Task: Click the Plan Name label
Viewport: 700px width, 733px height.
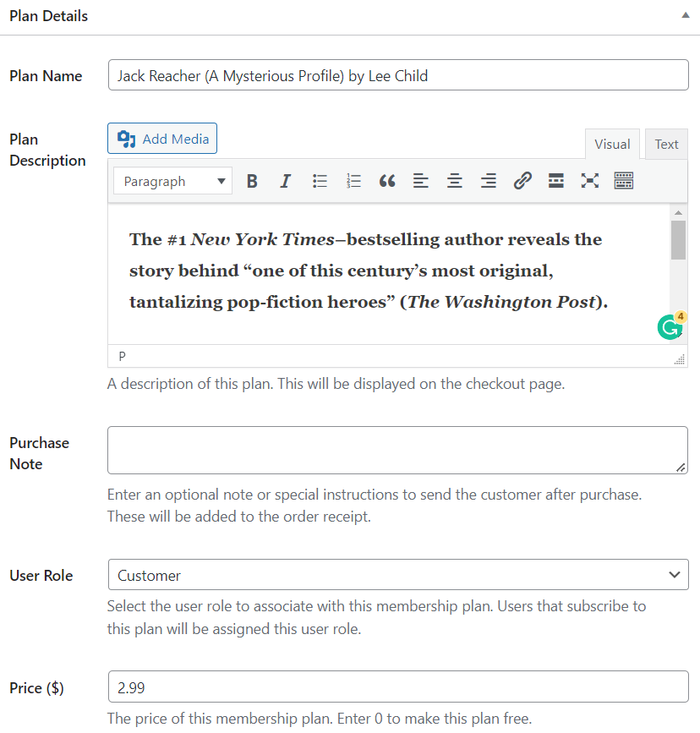Action: (46, 76)
